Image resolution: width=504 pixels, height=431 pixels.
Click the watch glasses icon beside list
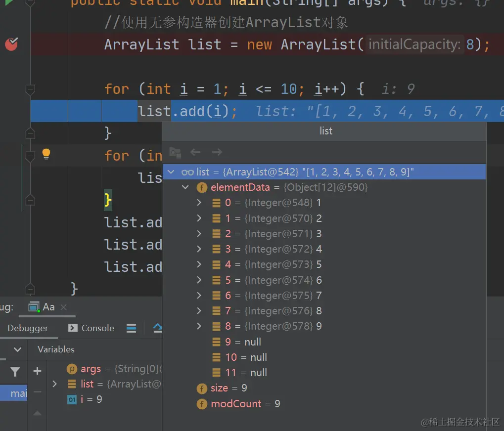click(x=187, y=172)
